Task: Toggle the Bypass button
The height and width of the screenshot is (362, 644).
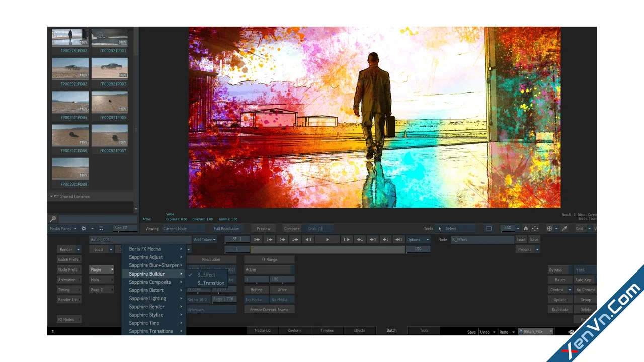Action: point(559,269)
